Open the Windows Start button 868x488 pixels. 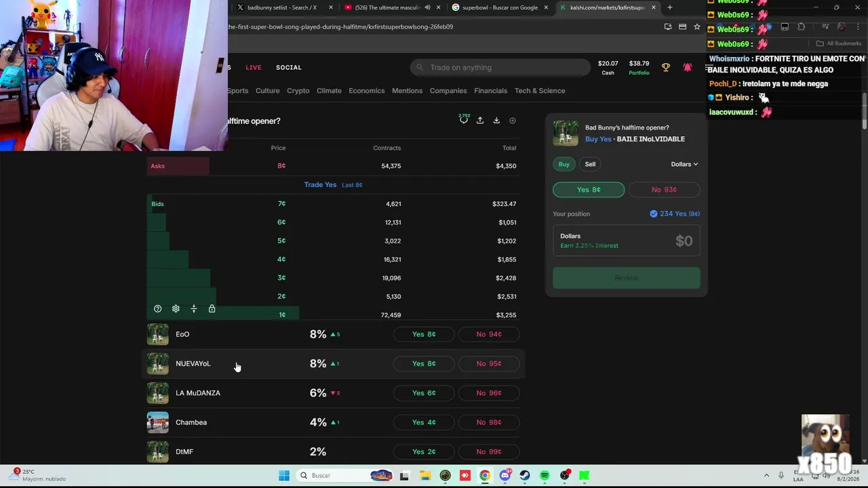click(x=284, y=476)
